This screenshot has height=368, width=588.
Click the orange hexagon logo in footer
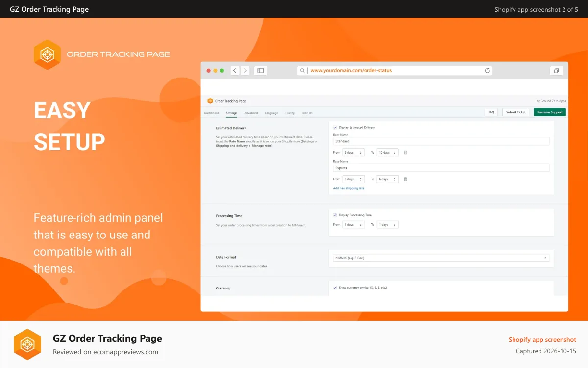[27, 344]
